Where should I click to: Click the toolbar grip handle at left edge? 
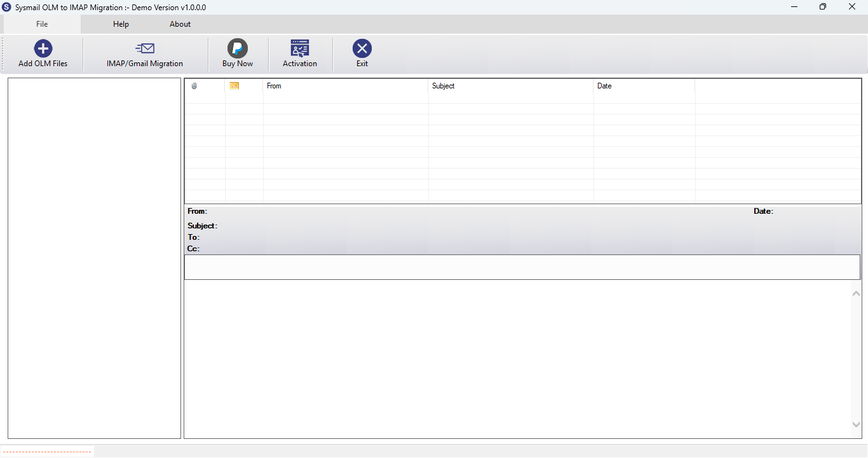3,54
